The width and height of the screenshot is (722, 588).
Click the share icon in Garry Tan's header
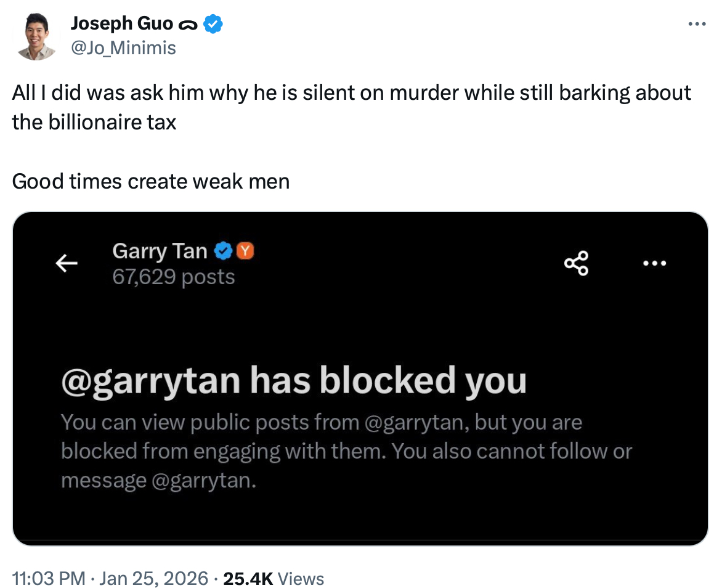[577, 263]
